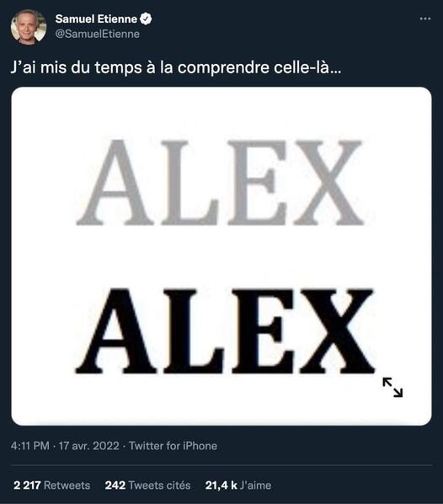Image resolution: width=443 pixels, height=504 pixels.
Task: Open the 4:11 PM timestamp
Action: (29, 446)
